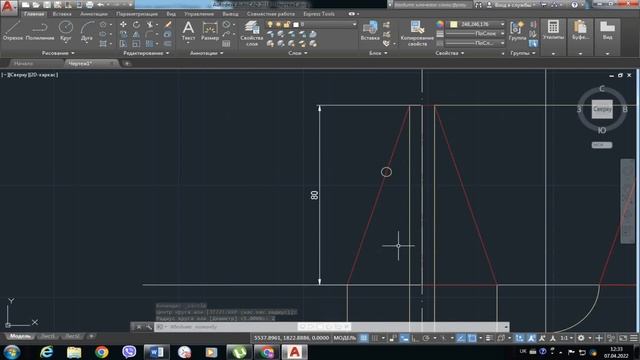This screenshot has width=640, height=360.
Task: Open the annotation scale 1:1 dropdown
Action: 566,338
